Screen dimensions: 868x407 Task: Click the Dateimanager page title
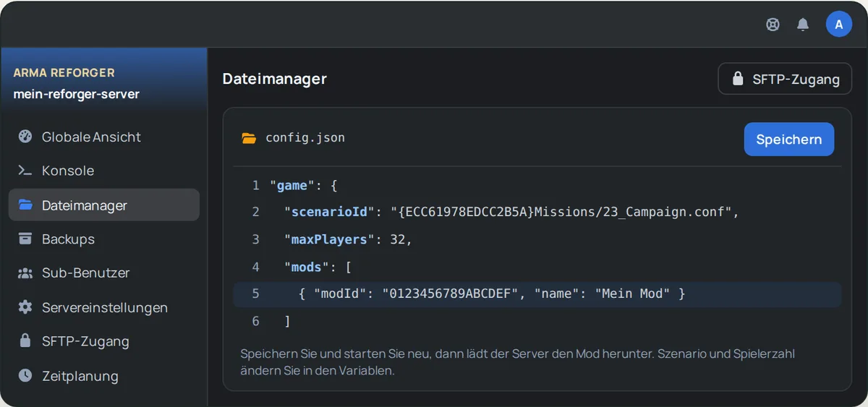[274, 79]
